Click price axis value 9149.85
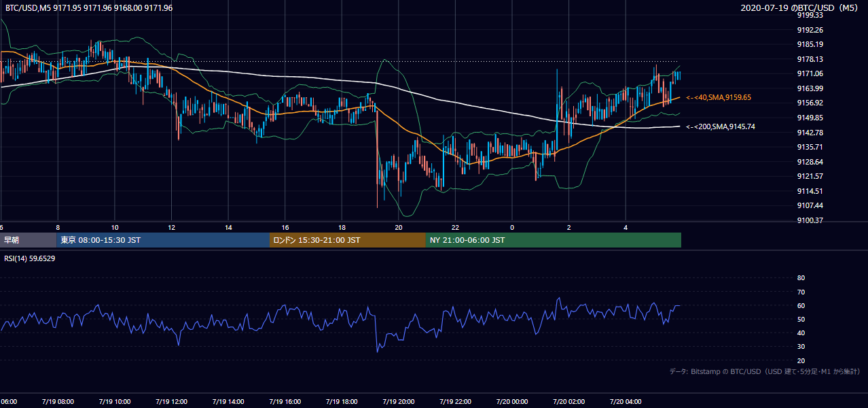This screenshot has height=408, width=868. 810,118
